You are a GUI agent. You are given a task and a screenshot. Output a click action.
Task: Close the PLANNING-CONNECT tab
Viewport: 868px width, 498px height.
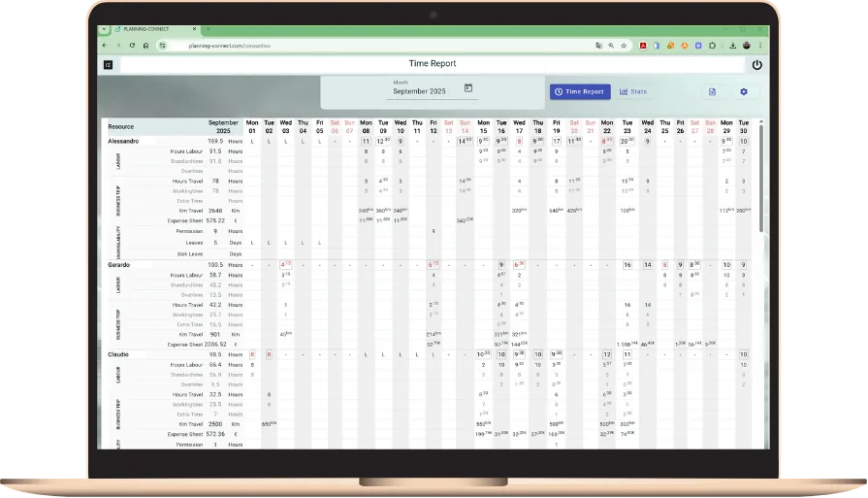pyautogui.click(x=194, y=29)
